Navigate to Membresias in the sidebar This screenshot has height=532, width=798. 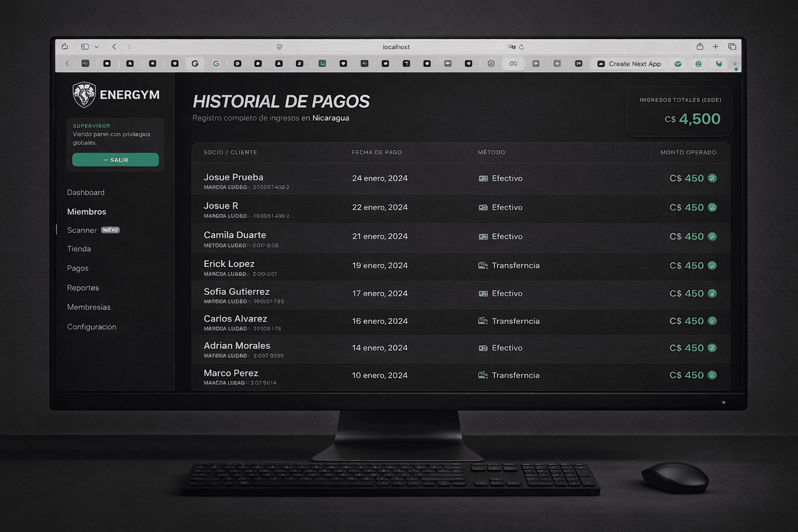(x=89, y=307)
